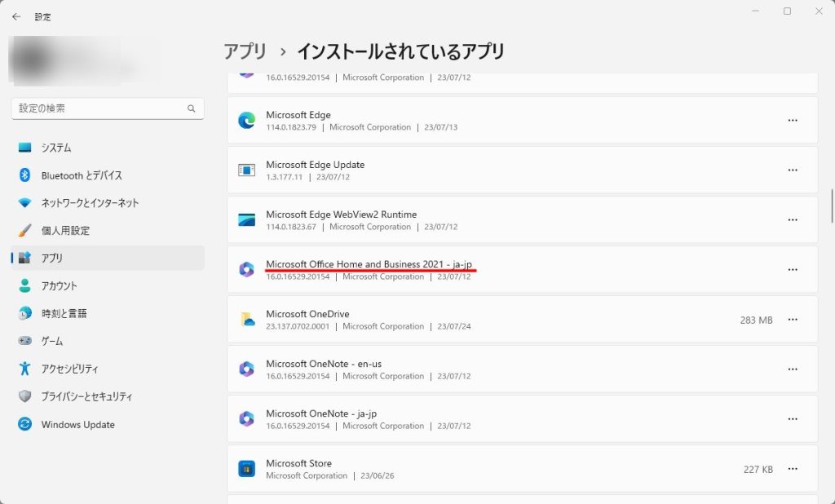This screenshot has width=835, height=504.
Task: Click the Microsoft Store app icon
Action: click(x=246, y=470)
